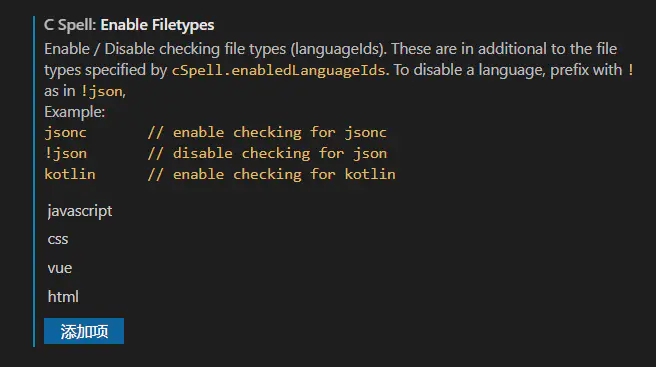
Task: Click the cSpell.enabledLanguageIds setting reference
Action: click(278, 70)
